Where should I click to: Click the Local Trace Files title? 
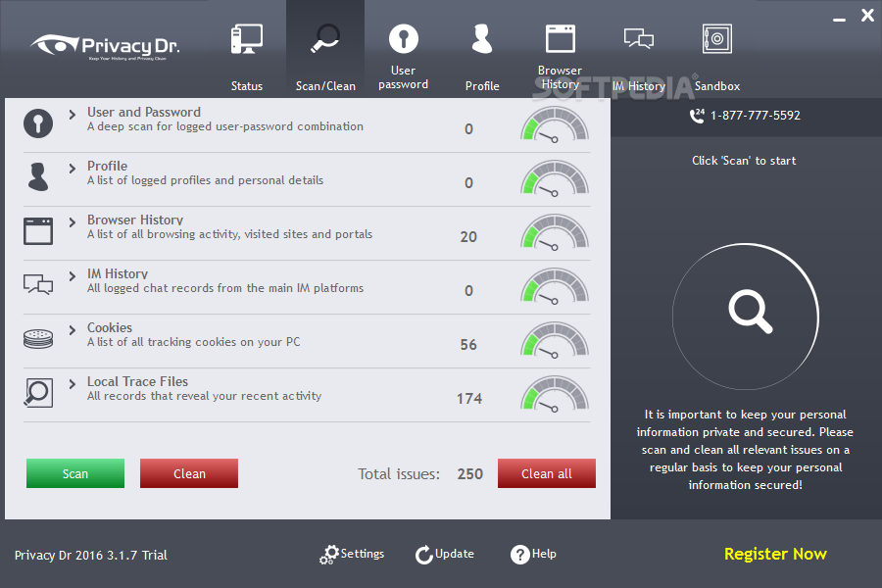pos(137,381)
